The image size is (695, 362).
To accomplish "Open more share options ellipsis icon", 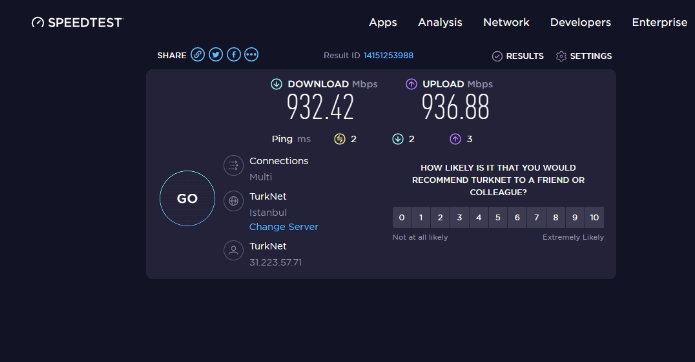I will (251, 54).
